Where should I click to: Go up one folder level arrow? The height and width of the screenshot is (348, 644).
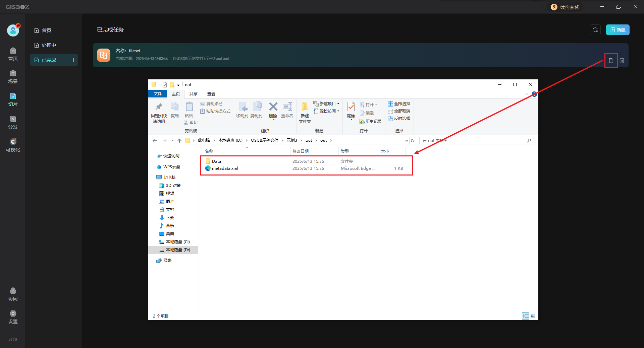[x=179, y=141]
